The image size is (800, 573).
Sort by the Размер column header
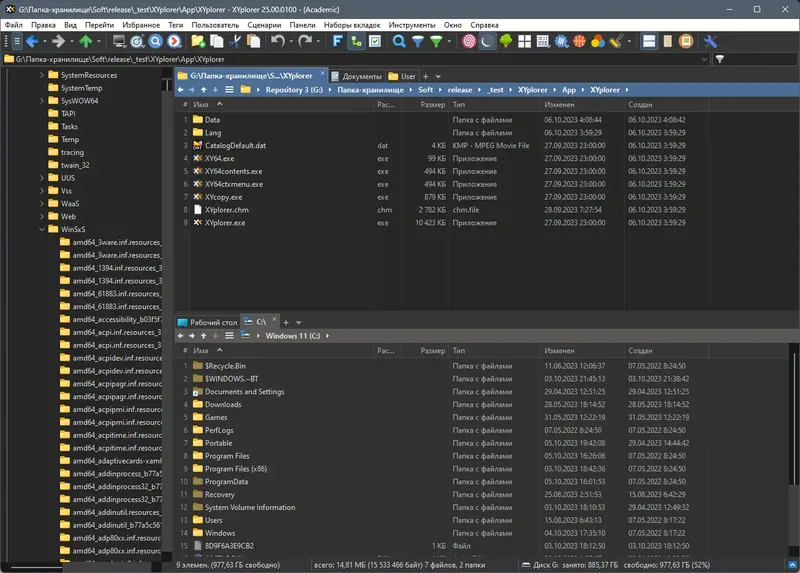coord(432,104)
